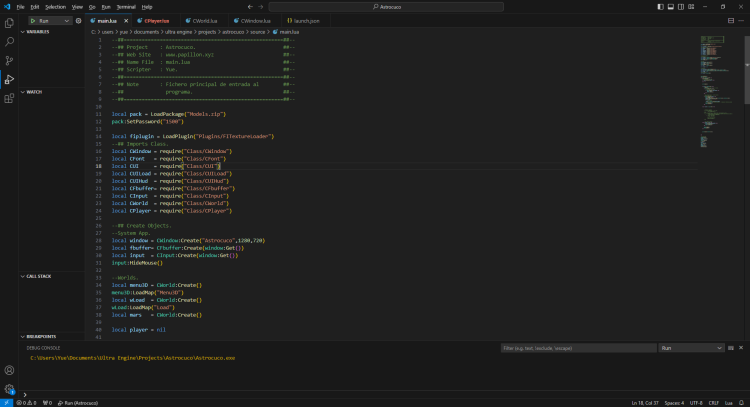Open the Manage settings gear icon
750x407 pixels.
(9, 388)
